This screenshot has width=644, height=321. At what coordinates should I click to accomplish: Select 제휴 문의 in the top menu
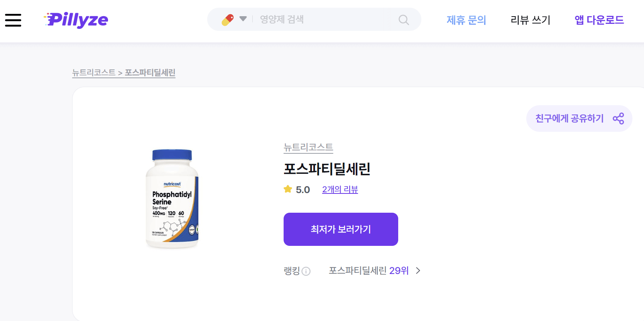(466, 20)
